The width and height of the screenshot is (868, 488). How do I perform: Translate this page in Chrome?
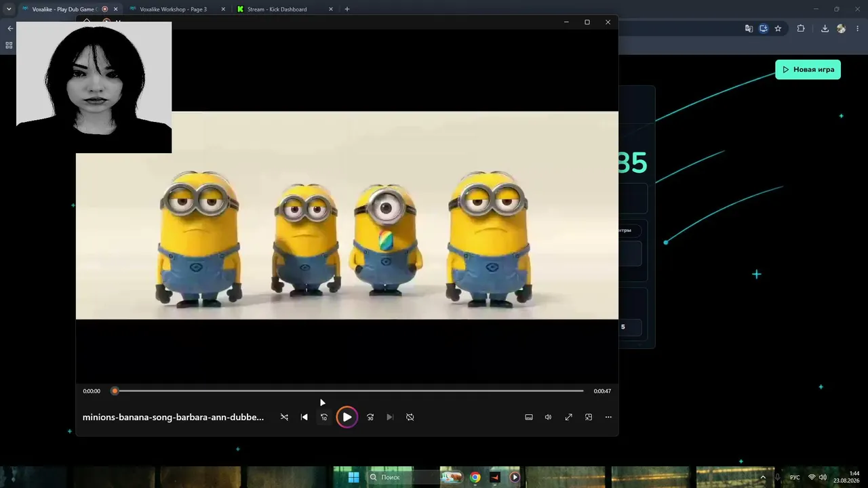pyautogui.click(x=749, y=28)
